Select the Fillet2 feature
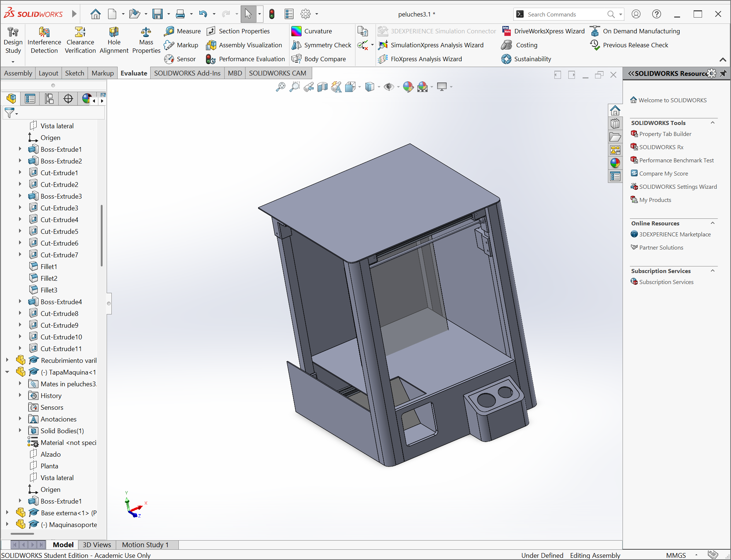 49,278
